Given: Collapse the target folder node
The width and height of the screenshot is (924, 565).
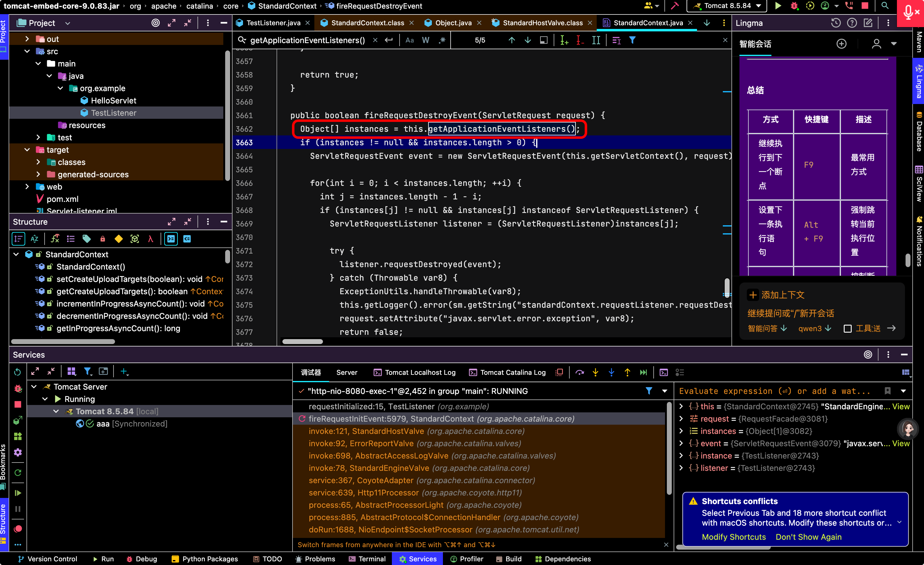Looking at the screenshot, I should click(27, 150).
